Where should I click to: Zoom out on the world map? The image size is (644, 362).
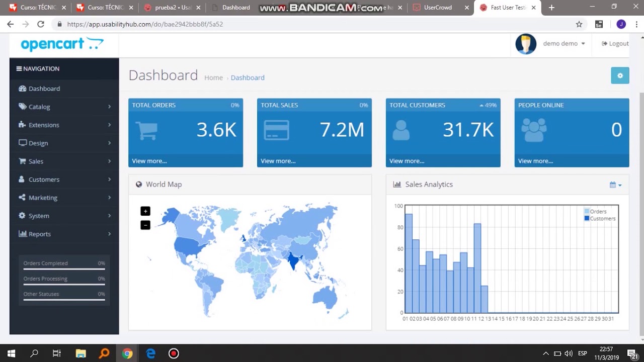pos(145,225)
